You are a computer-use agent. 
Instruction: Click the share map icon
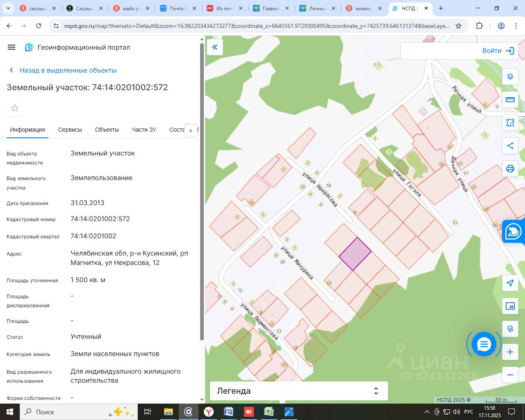pos(510,146)
